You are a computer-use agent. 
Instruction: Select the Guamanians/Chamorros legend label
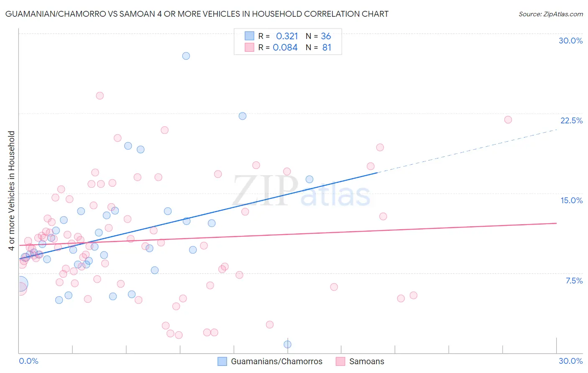[277, 361]
